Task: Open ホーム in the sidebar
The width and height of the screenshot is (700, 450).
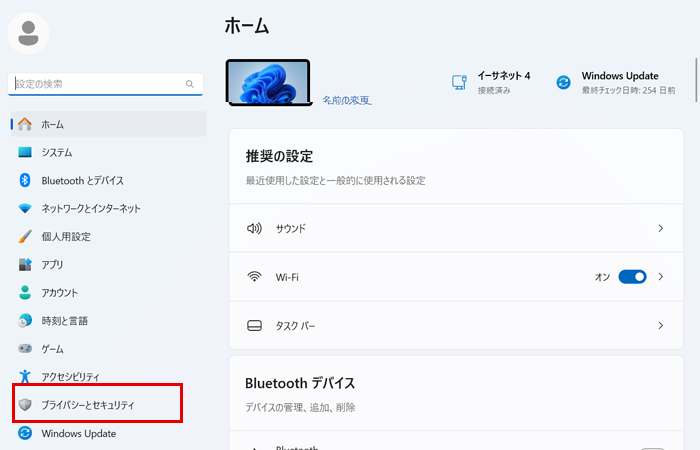Action: (x=108, y=124)
